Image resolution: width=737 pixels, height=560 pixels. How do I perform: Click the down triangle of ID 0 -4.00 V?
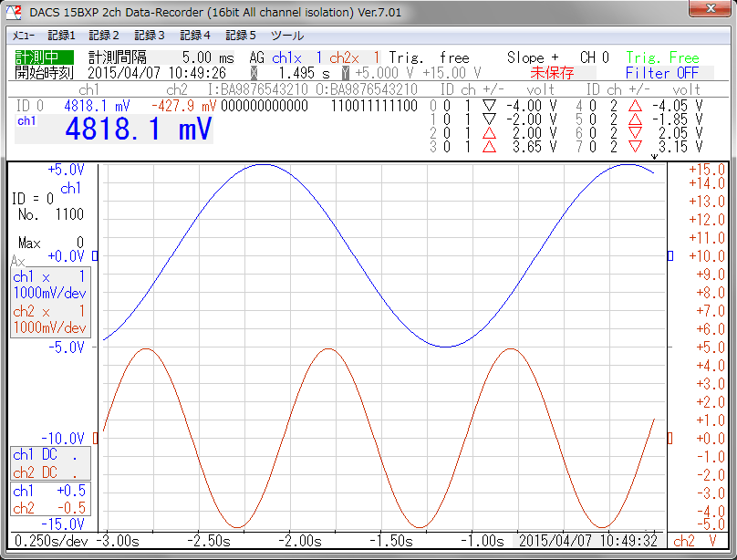(x=489, y=106)
